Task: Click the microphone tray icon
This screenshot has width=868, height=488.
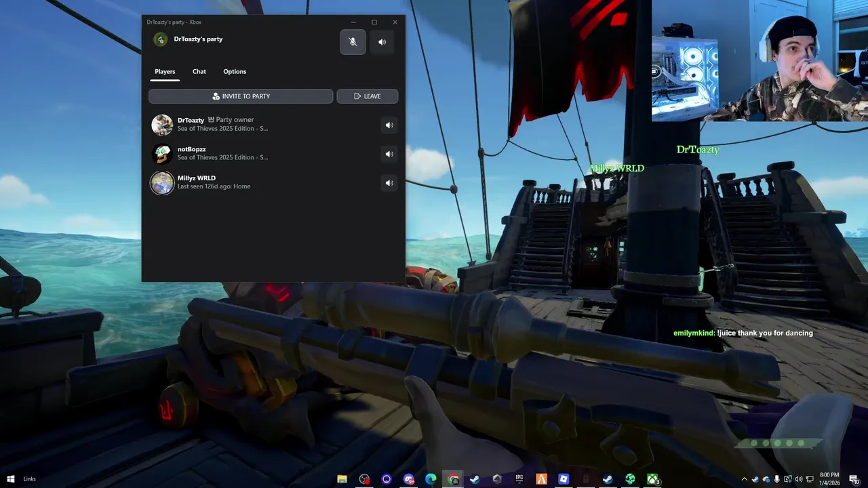Action: [x=776, y=479]
